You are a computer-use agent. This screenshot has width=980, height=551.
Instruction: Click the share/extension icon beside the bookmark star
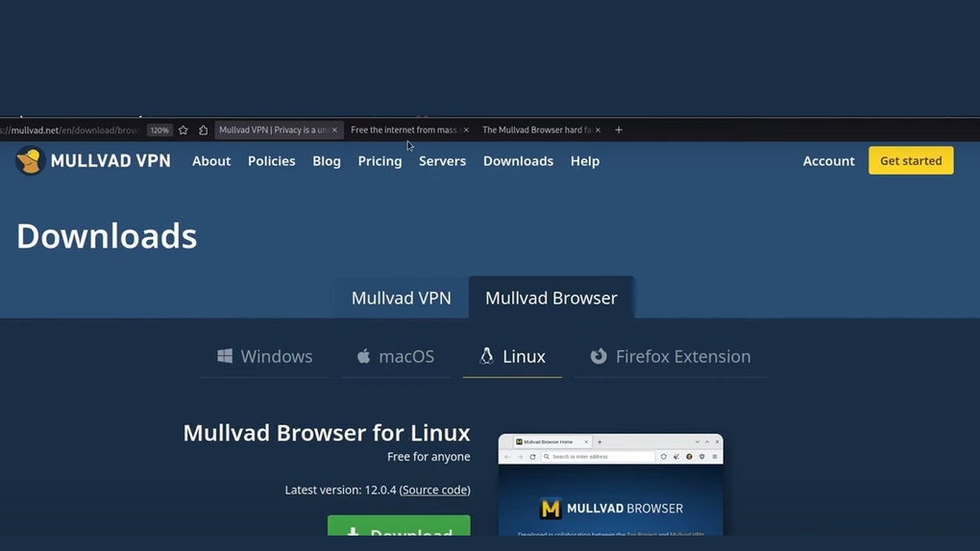click(203, 130)
